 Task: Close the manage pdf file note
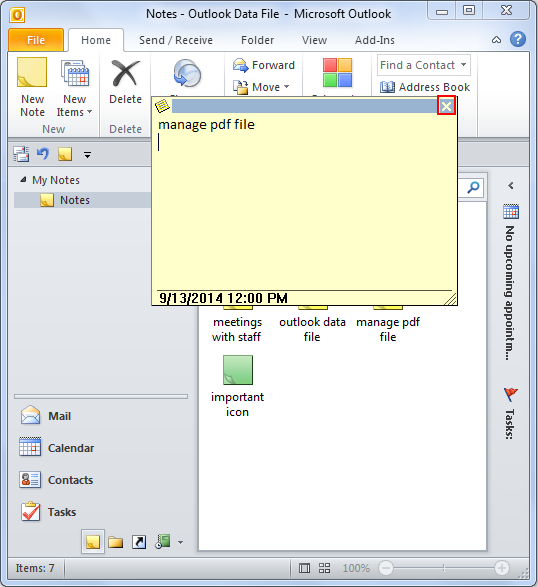(x=446, y=106)
